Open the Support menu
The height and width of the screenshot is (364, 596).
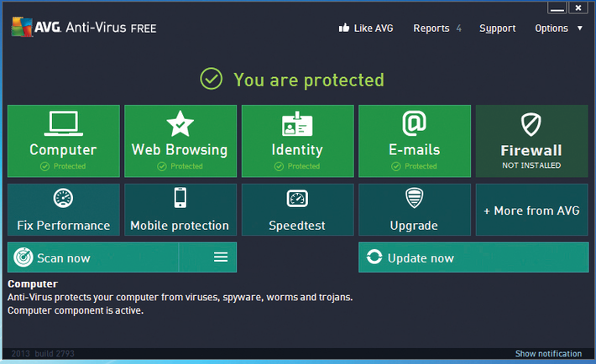497,29
